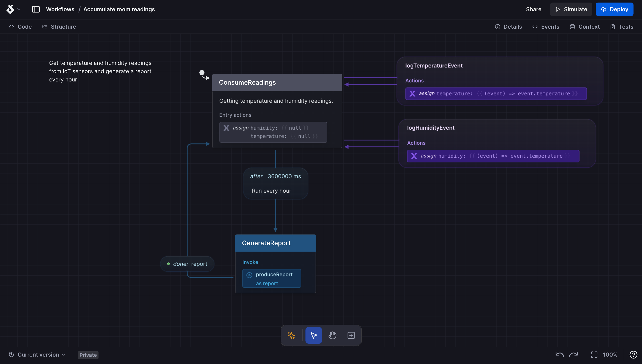Open the Tests panel
This screenshot has width=642, height=364.
tap(626, 27)
